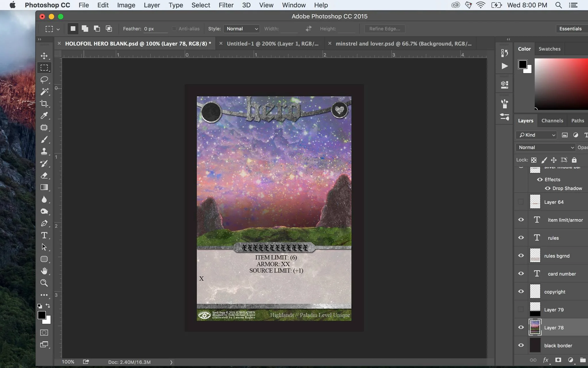Hide Layer 78 visibility

pyautogui.click(x=521, y=327)
